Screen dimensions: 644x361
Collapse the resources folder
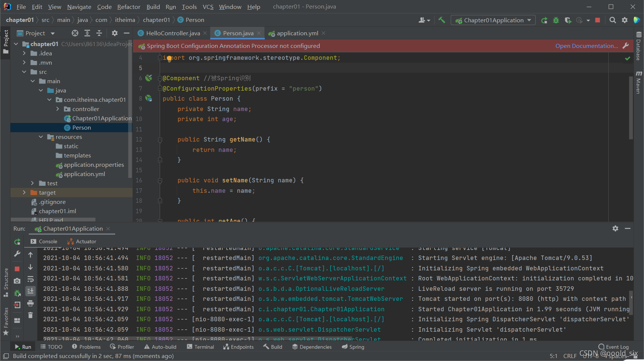[41, 137]
